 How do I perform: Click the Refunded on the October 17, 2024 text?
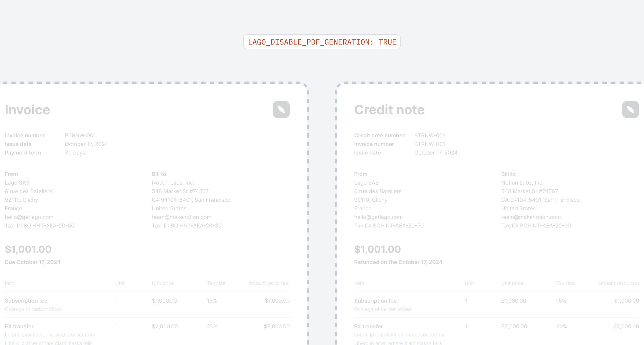click(398, 262)
